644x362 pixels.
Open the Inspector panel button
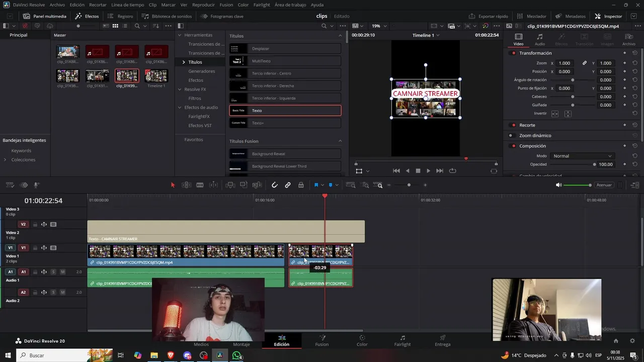coord(608,16)
